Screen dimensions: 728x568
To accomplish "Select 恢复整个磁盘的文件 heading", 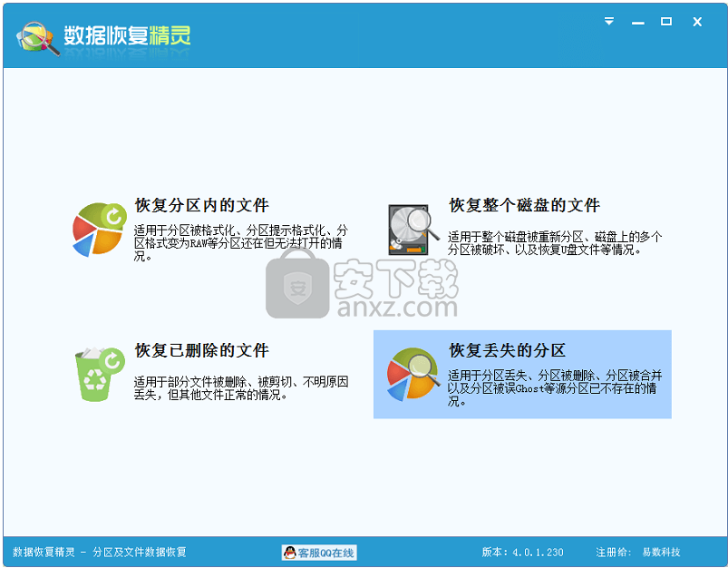I will [525, 205].
